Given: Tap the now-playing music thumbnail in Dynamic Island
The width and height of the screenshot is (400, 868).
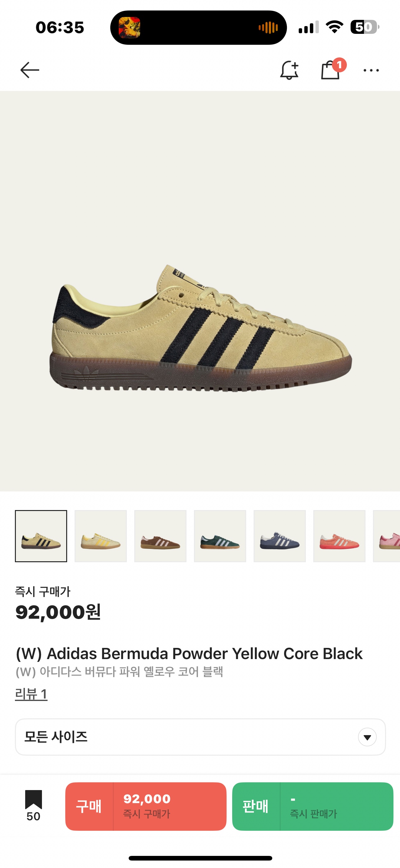Looking at the screenshot, I should point(130,28).
